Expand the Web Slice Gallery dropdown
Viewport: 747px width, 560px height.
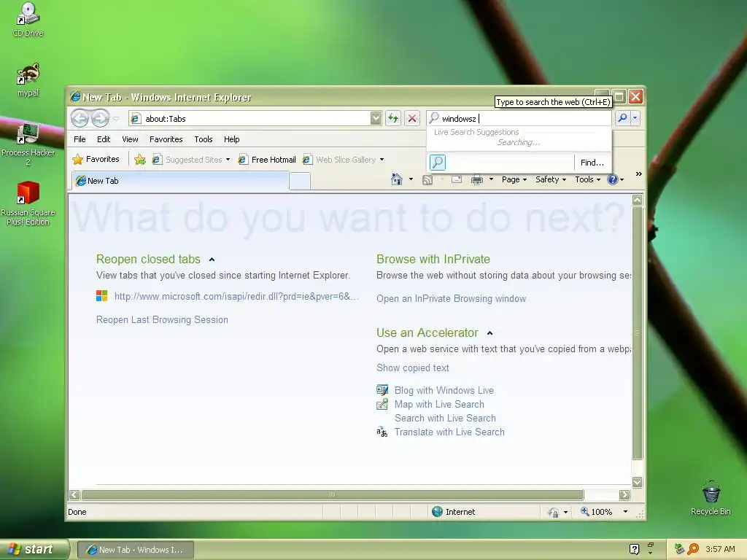[382, 160]
